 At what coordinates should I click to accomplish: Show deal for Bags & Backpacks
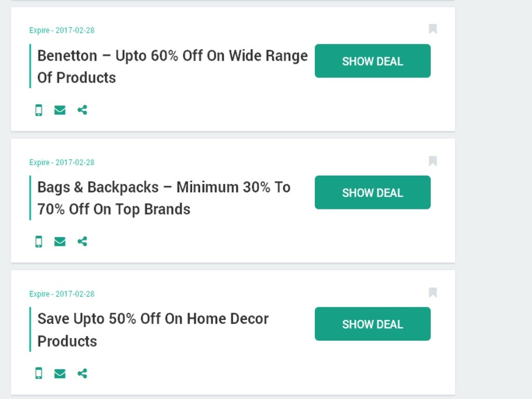tap(373, 192)
